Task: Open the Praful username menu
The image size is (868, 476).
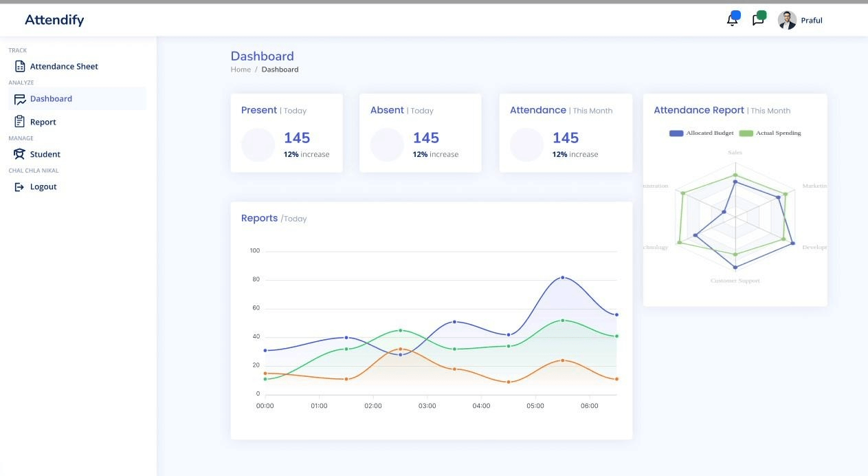Action: (x=812, y=21)
